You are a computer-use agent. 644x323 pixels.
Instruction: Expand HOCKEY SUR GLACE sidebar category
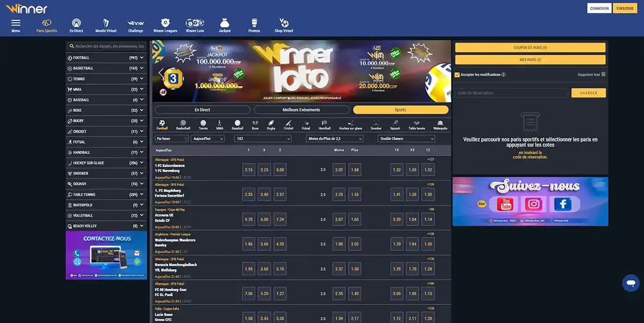(x=106, y=163)
